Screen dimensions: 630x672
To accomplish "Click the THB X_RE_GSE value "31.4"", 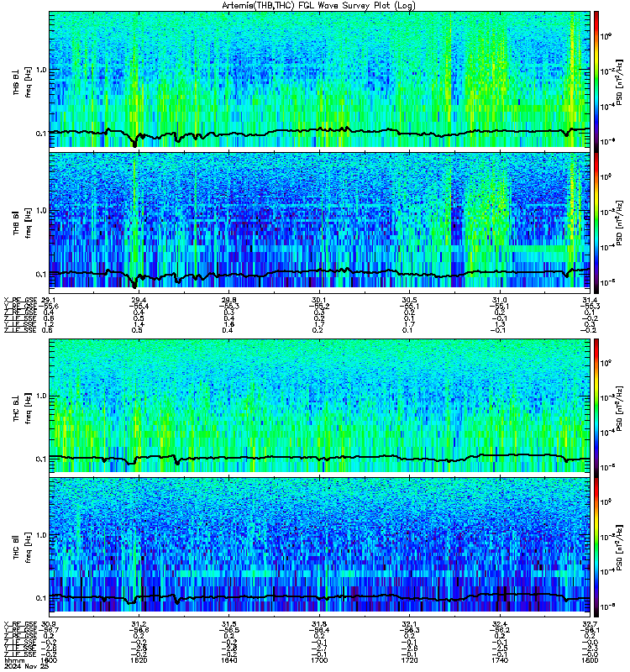I will click(x=590, y=300).
